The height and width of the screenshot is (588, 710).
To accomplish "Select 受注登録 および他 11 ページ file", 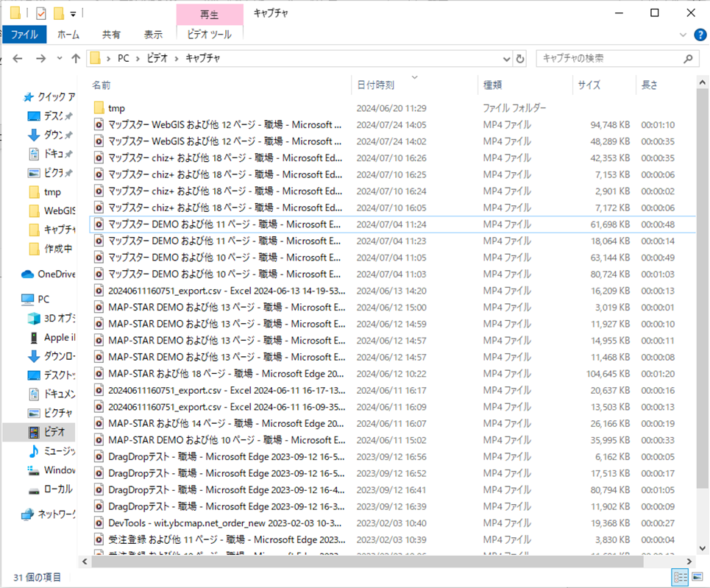I will 392,539.
